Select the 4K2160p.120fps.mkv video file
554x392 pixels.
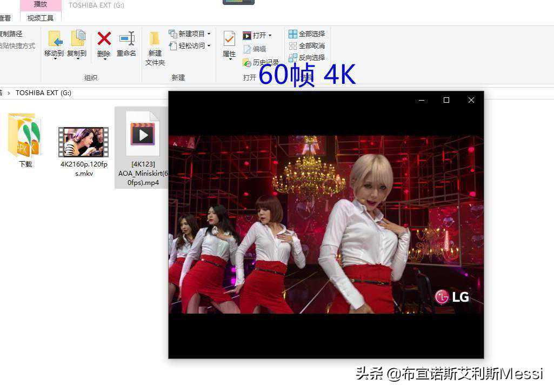tap(84, 142)
